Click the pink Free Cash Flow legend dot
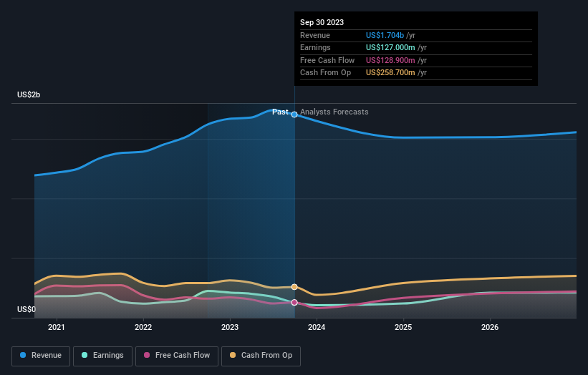Viewport: 588px width, 375px height. pyautogui.click(x=147, y=355)
